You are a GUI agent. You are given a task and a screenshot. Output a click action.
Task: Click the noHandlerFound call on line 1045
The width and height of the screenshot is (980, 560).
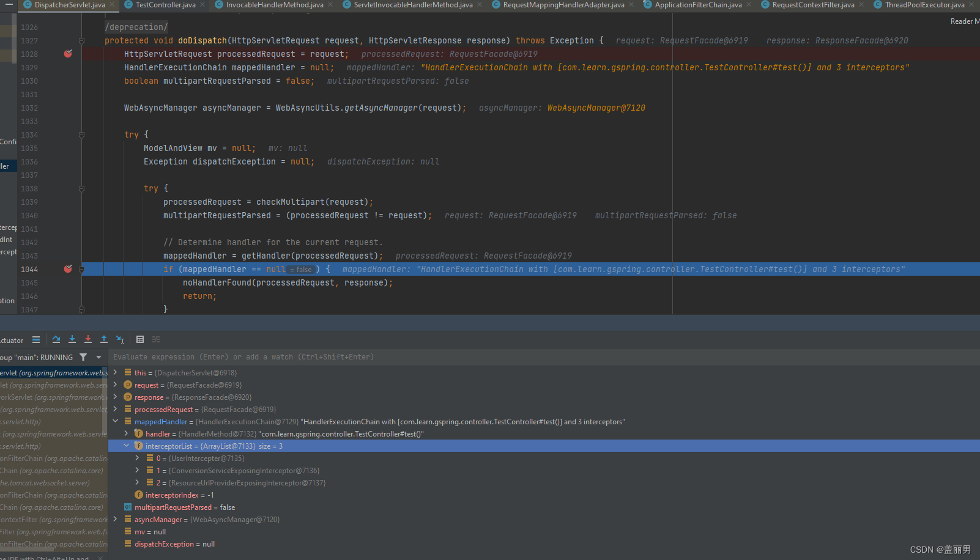coord(217,283)
